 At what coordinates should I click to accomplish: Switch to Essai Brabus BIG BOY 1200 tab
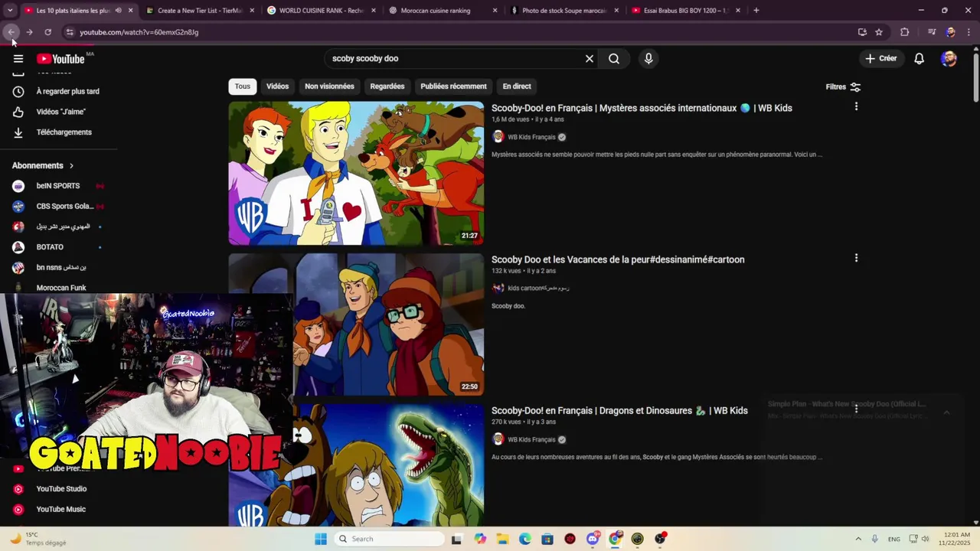(684, 11)
